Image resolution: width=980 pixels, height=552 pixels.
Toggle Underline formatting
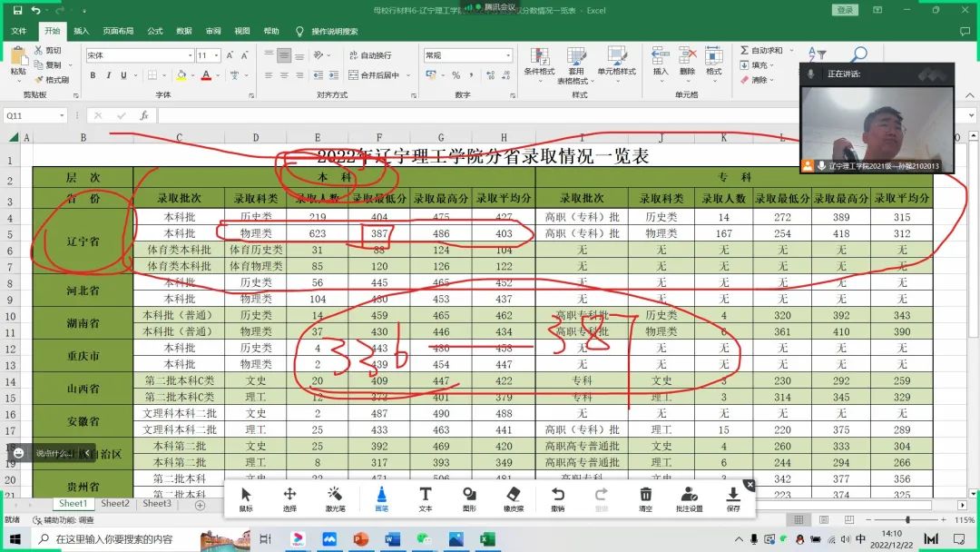click(123, 75)
